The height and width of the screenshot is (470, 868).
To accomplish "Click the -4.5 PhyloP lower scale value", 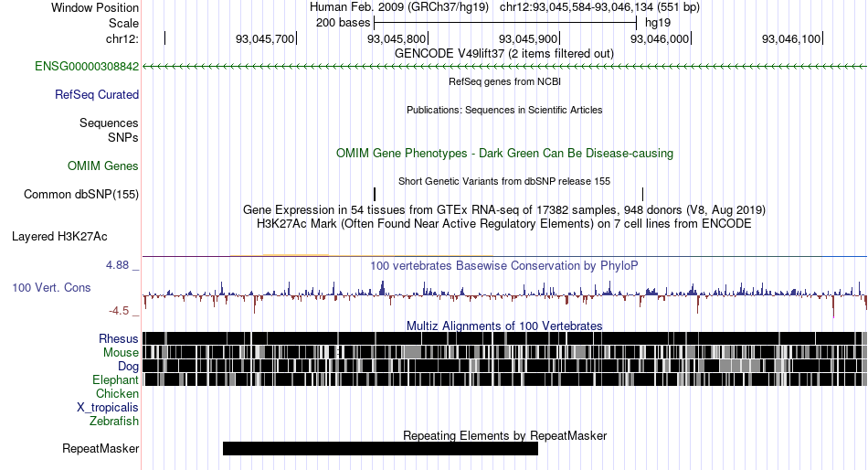I will [119, 311].
